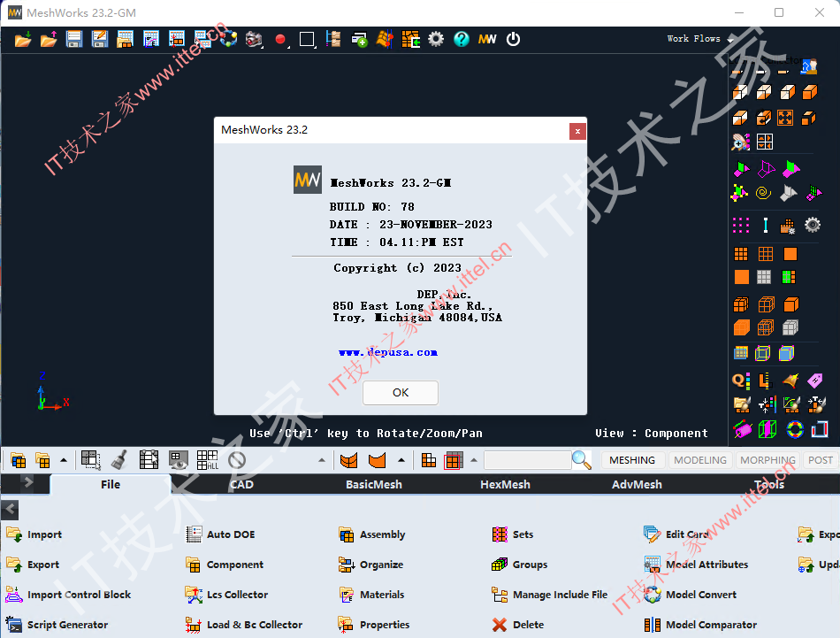Click the pink tag label icon in right panel

coord(815,380)
